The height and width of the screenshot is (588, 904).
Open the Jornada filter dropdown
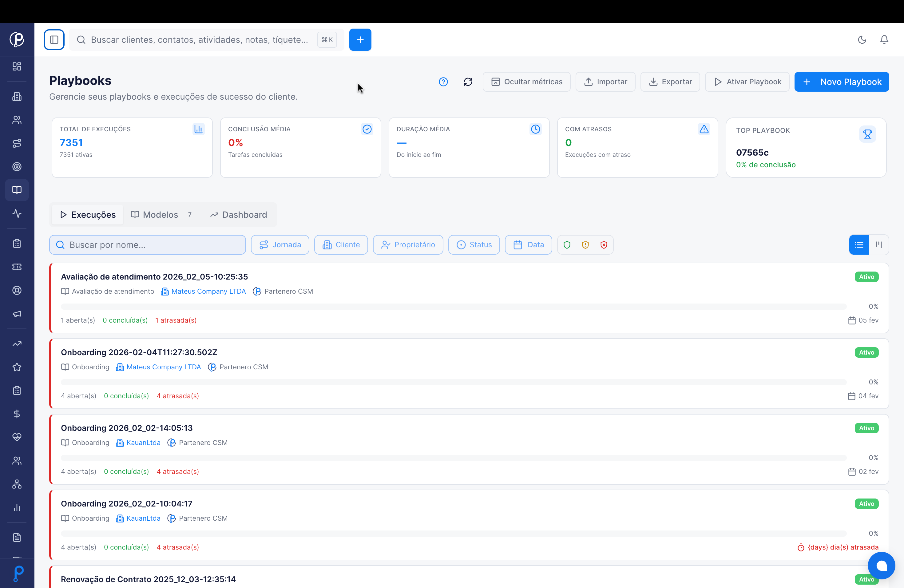coord(280,244)
